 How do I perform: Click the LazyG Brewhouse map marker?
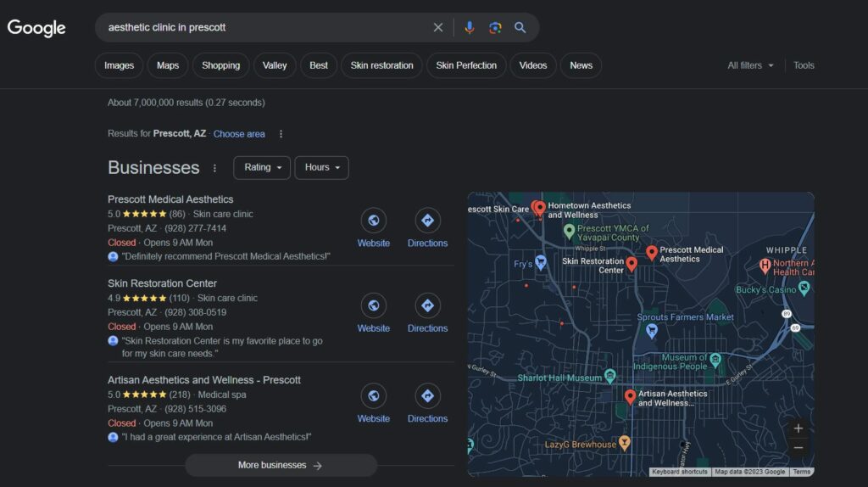point(625,443)
